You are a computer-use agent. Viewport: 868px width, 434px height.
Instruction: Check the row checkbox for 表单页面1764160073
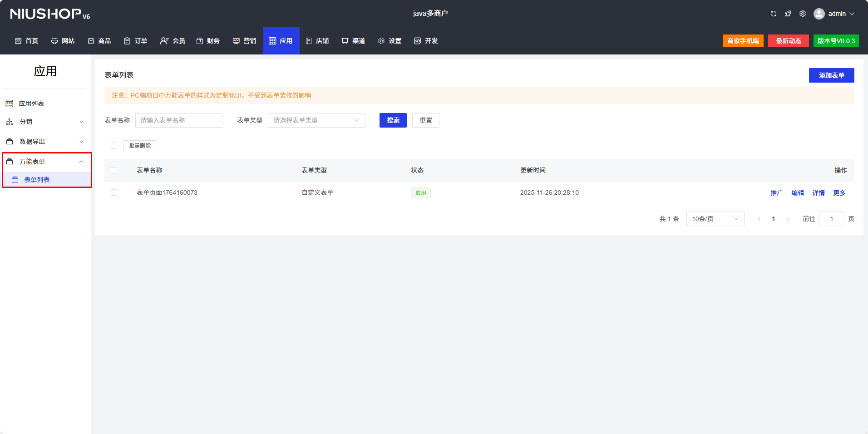tap(114, 192)
